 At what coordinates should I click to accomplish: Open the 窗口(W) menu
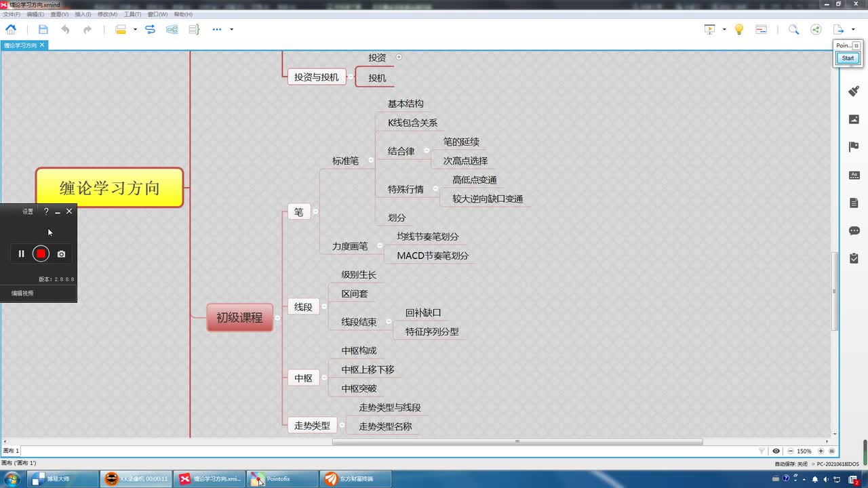(x=157, y=14)
